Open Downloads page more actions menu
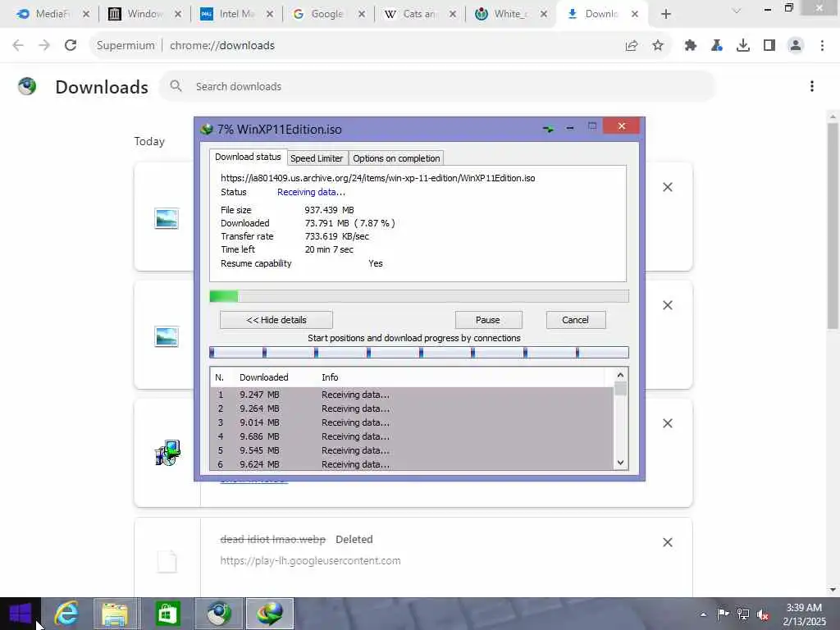The image size is (840, 630). click(812, 86)
